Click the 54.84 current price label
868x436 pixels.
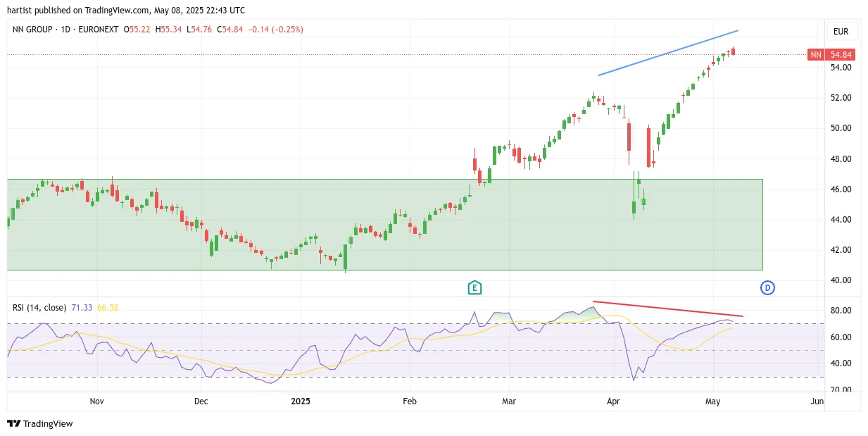pos(841,54)
